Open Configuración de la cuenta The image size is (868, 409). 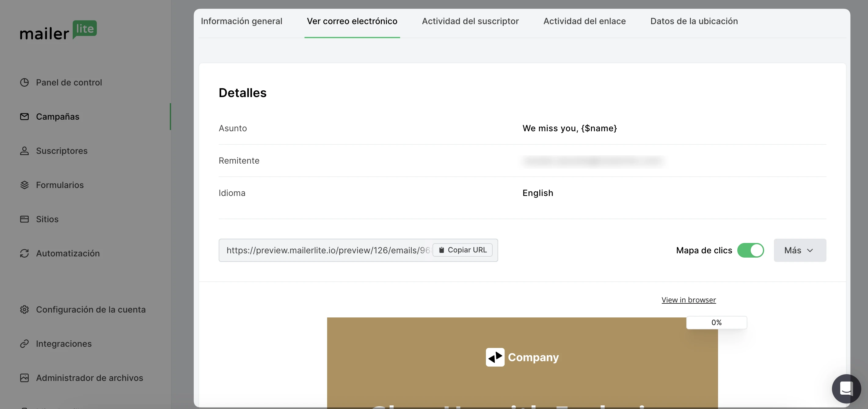[x=91, y=309]
